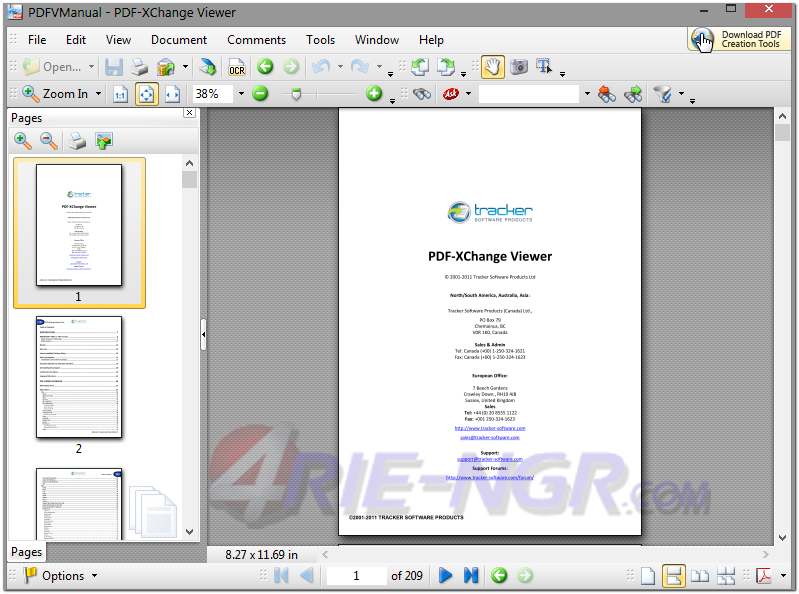799x594 pixels.
Task: Zoom out thumbnails in Pages panel
Action: (x=49, y=141)
